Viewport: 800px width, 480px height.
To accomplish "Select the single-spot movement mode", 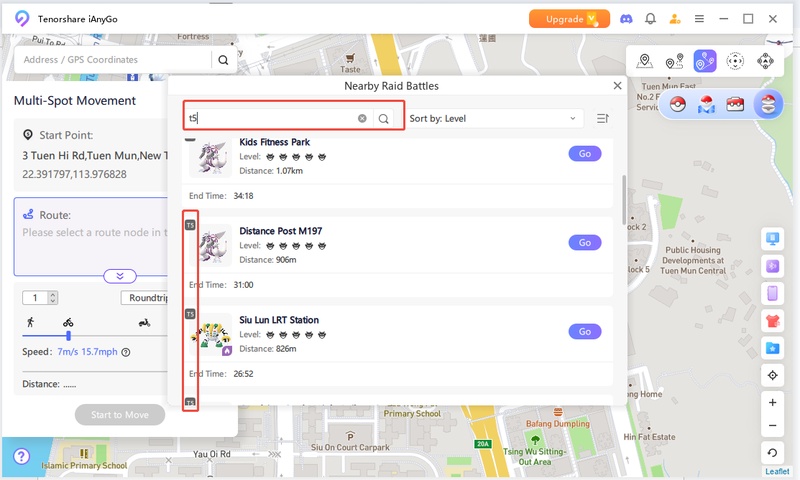I will pos(674,61).
